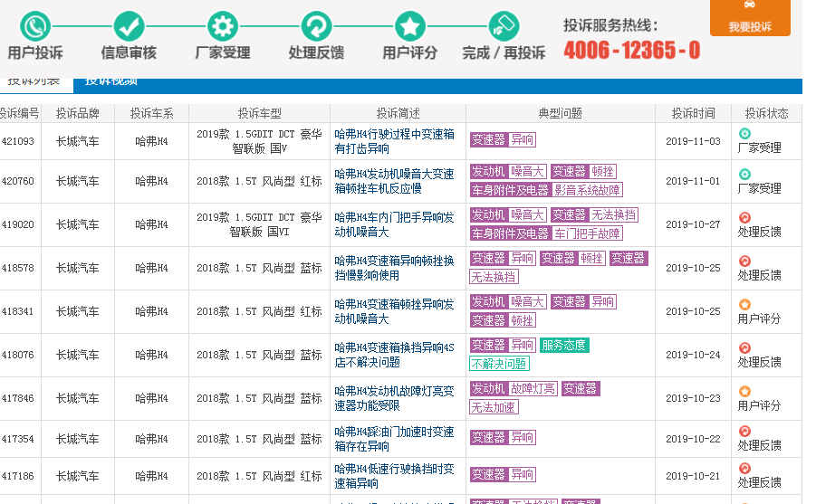The height and width of the screenshot is (504, 816).
Task: Switch to the 投诉列表 tab
Action: tap(34, 81)
